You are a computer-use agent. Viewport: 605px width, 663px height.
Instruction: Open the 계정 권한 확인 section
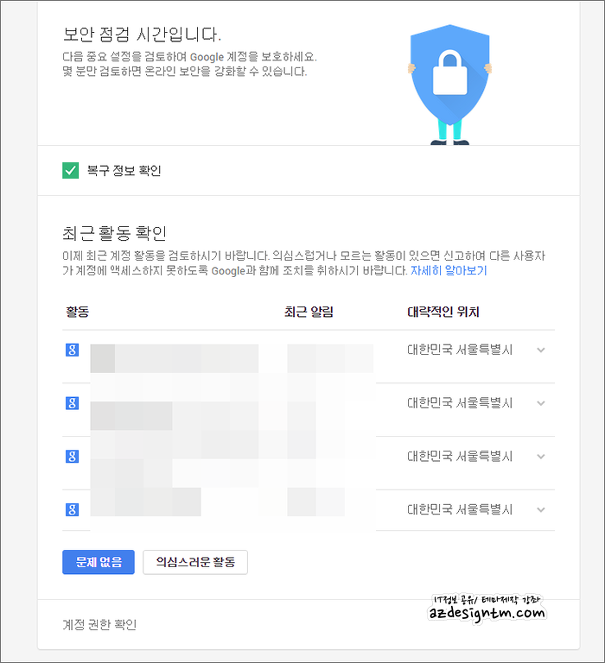coord(100,624)
